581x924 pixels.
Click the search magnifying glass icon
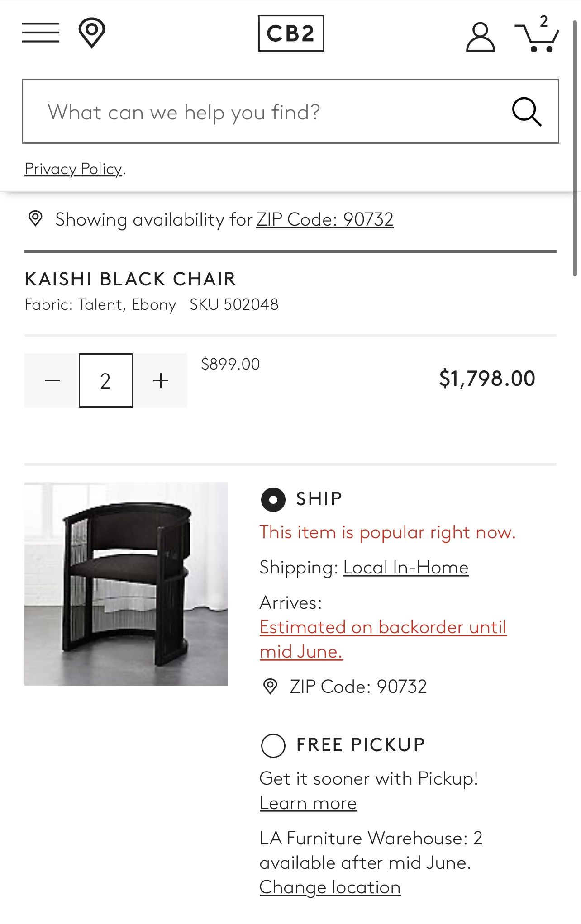(x=527, y=111)
